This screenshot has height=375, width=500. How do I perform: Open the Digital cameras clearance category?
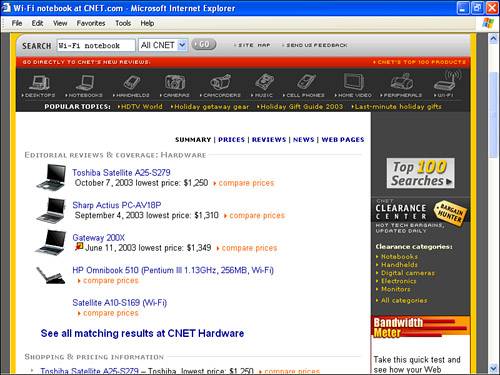[x=406, y=273]
